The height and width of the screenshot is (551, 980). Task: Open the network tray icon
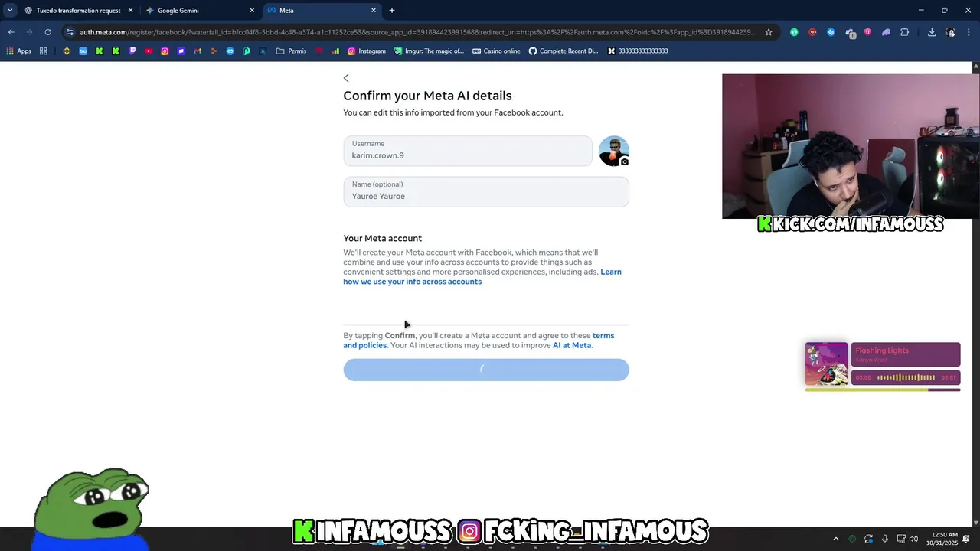(x=901, y=540)
